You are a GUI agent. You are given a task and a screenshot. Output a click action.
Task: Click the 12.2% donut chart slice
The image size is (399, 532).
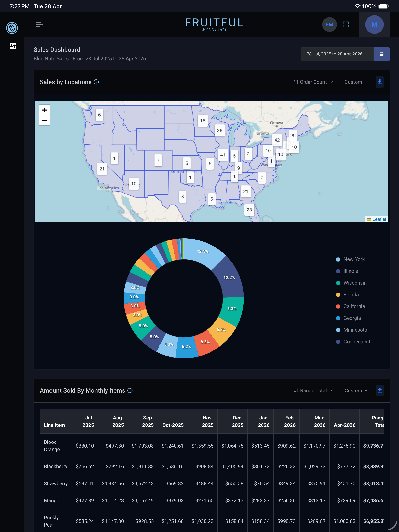229,278
